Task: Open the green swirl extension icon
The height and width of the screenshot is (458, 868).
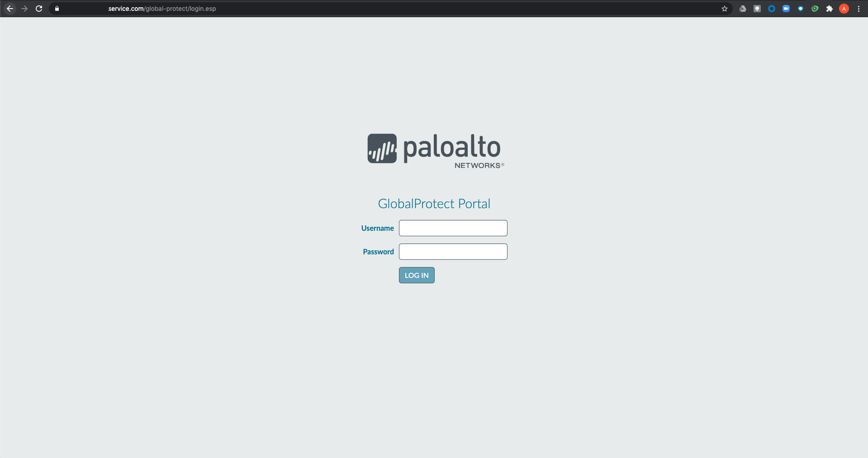Action: click(815, 9)
